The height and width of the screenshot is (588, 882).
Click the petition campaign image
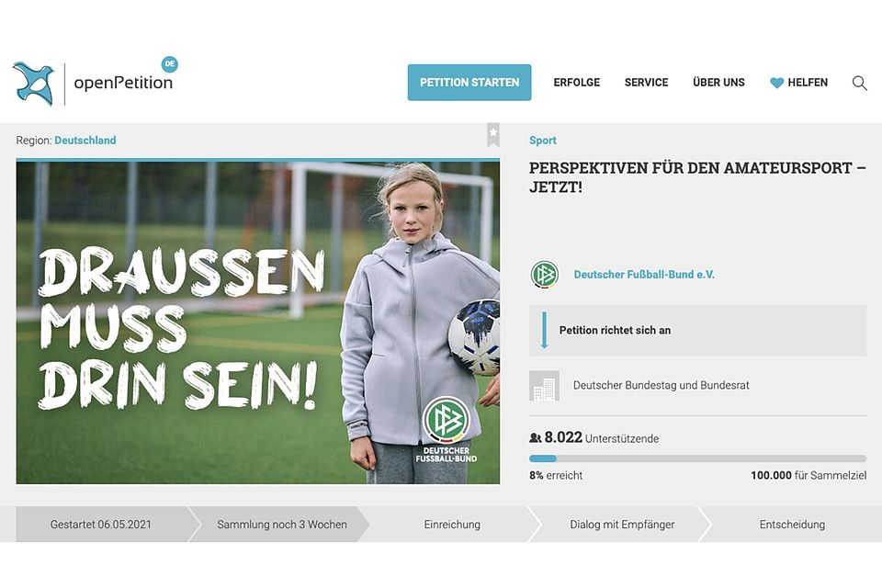[257, 322]
